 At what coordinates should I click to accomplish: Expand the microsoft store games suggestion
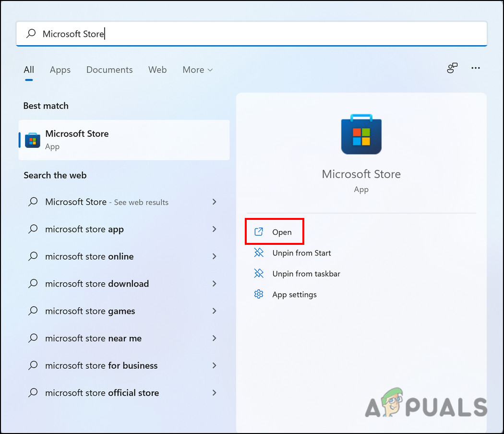tap(214, 311)
